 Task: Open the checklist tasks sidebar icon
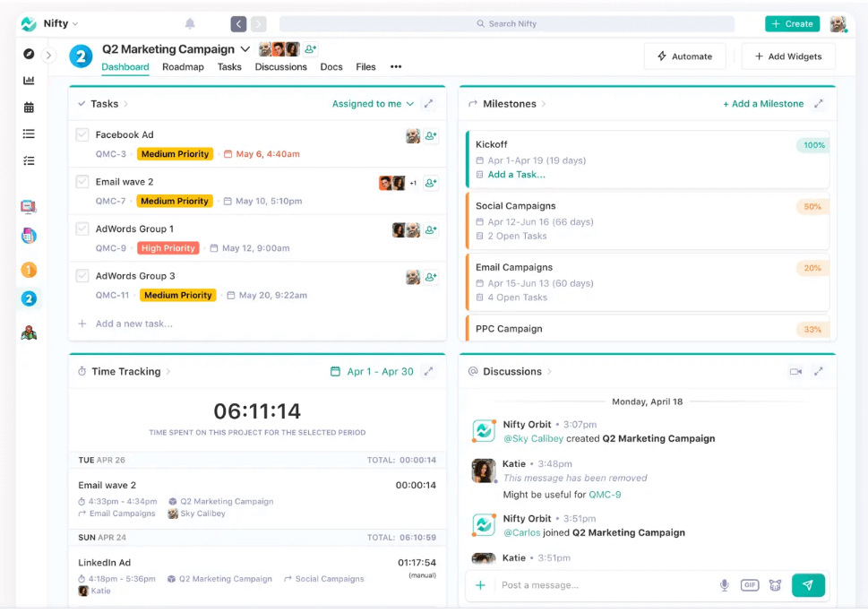coord(29,160)
